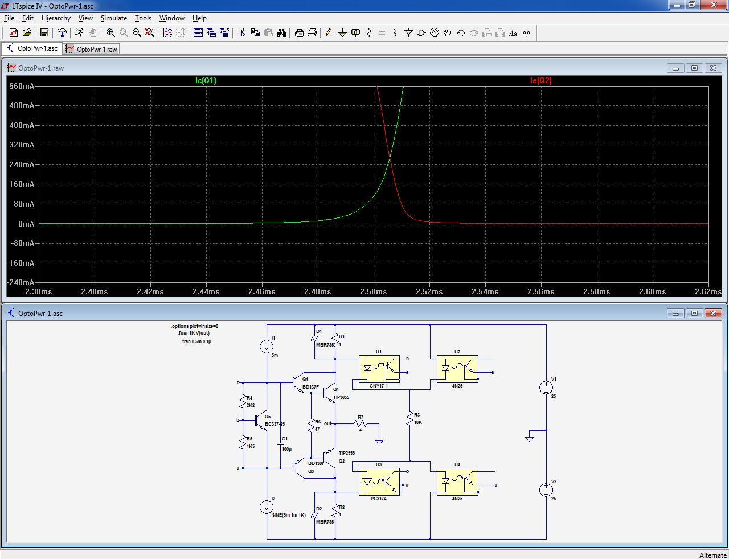Open the Edit menu
The image size is (729, 560).
click(28, 18)
